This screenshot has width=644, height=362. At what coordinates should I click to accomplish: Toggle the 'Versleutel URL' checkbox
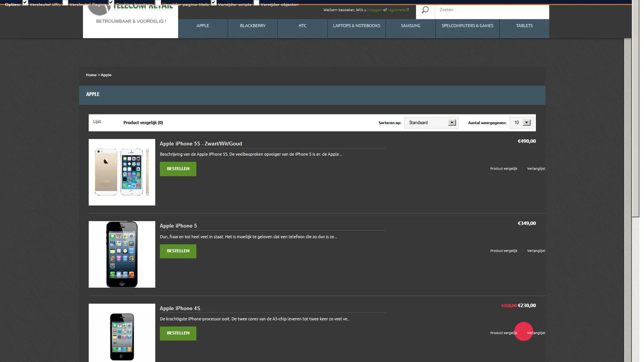point(25,3)
